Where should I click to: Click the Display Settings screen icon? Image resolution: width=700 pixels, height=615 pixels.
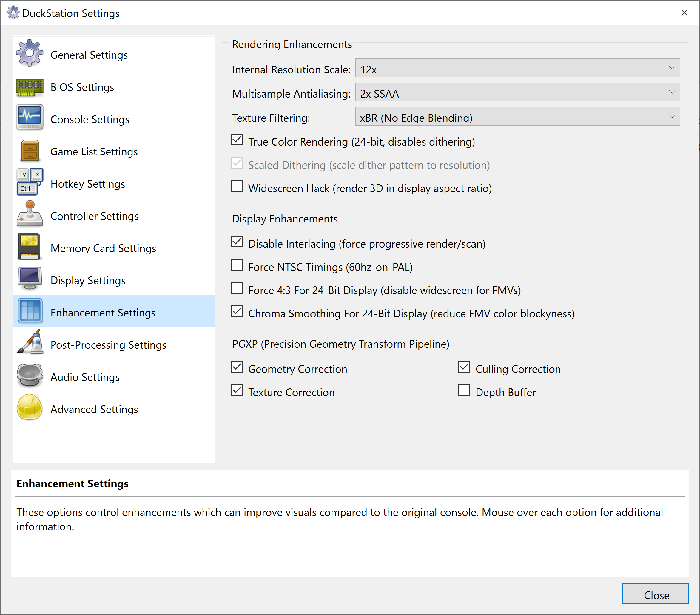click(30, 278)
